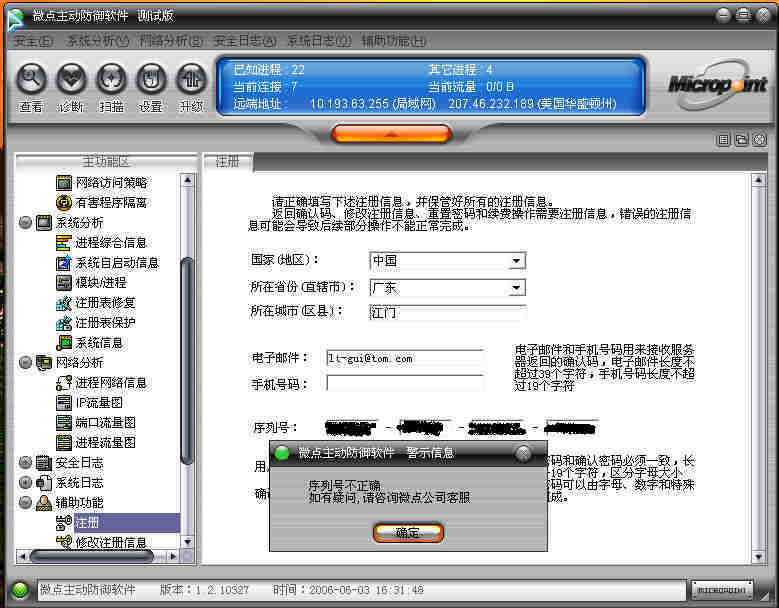The height and width of the screenshot is (608, 779).
Task: Click the Micropoint button in status bar
Action: [722, 590]
